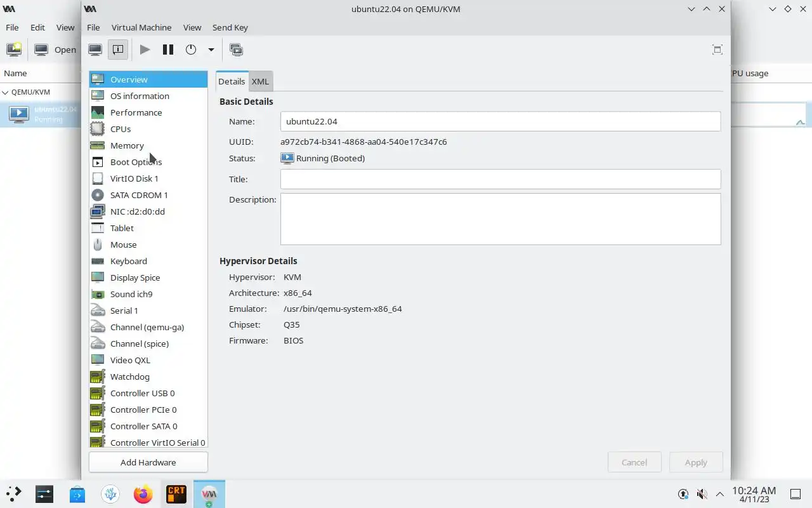This screenshot has height=508, width=812.
Task: Select CPUs hardware entry
Action: [x=148, y=129]
